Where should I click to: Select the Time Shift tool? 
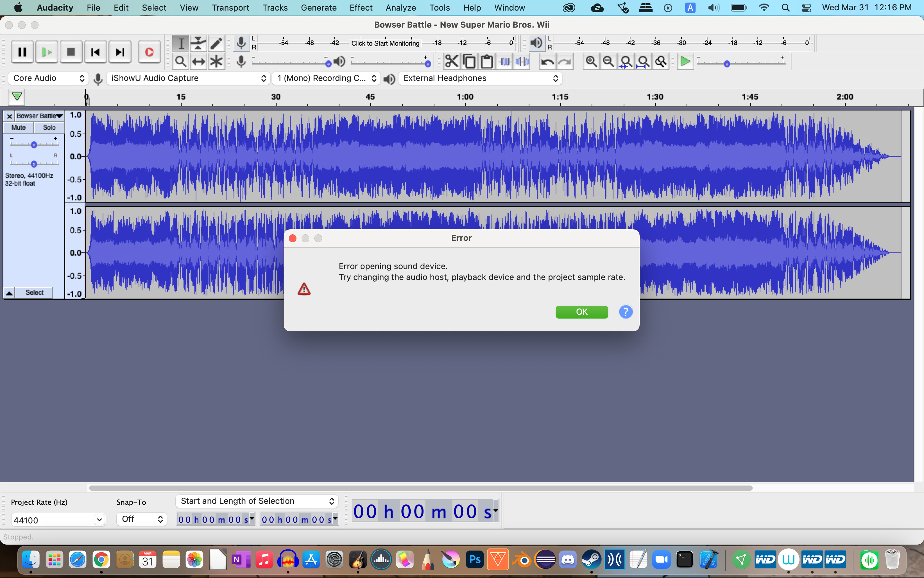click(199, 61)
